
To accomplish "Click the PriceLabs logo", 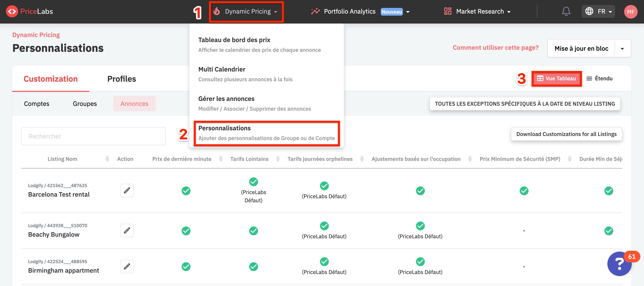I will [29, 11].
